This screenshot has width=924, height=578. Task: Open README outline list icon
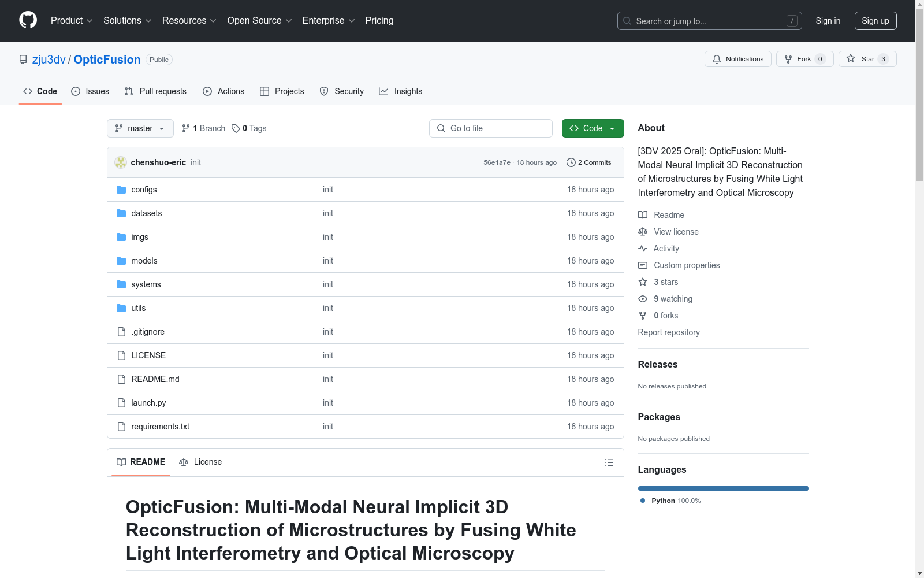click(x=609, y=462)
